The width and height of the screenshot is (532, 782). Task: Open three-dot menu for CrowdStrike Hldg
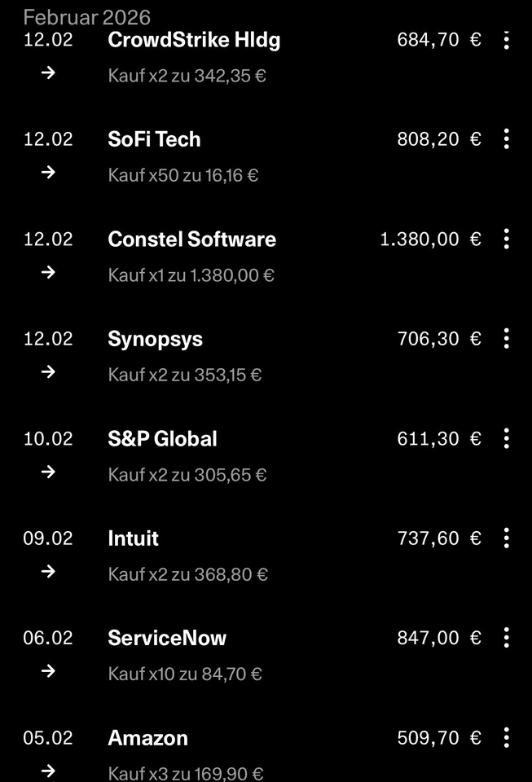pos(506,40)
